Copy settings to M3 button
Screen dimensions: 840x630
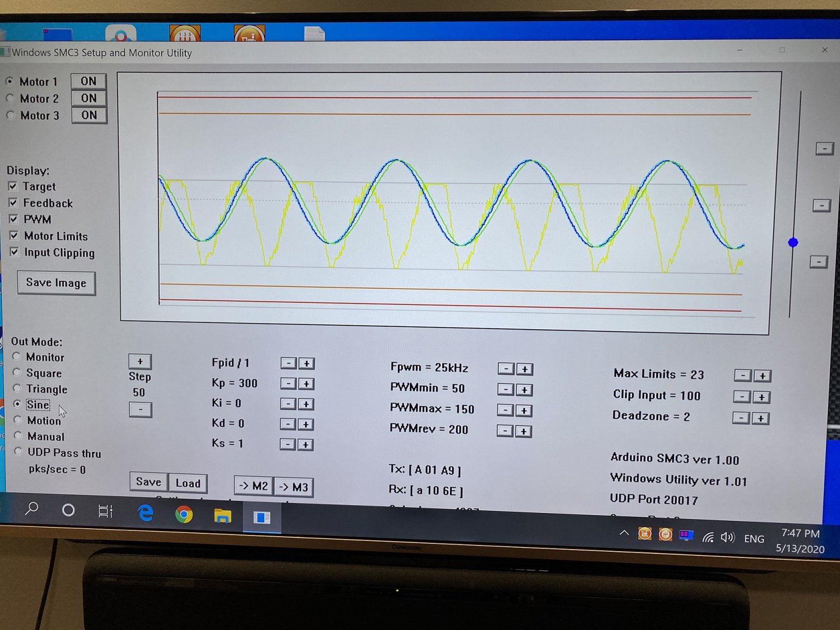294,487
